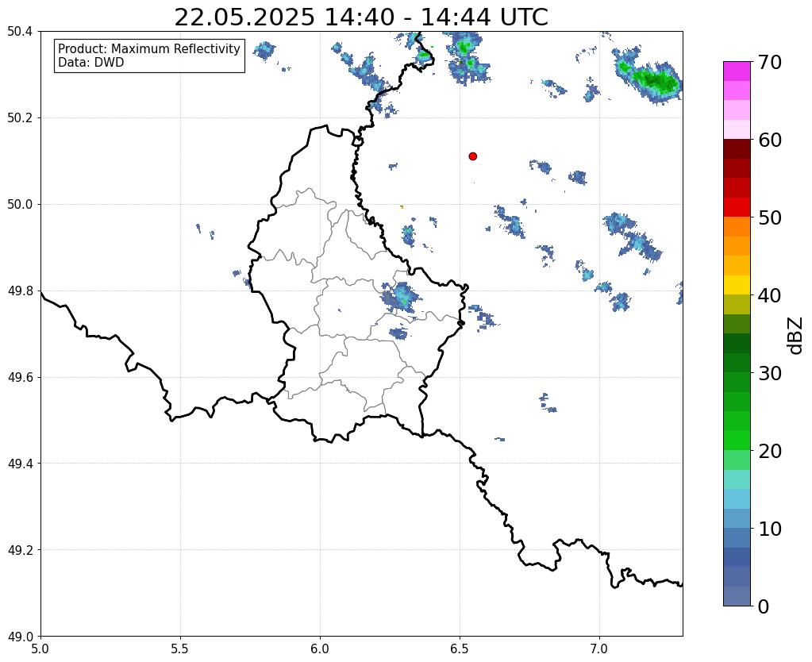
Task: Click the longitude tick label '7.0'
Action: click(x=599, y=649)
